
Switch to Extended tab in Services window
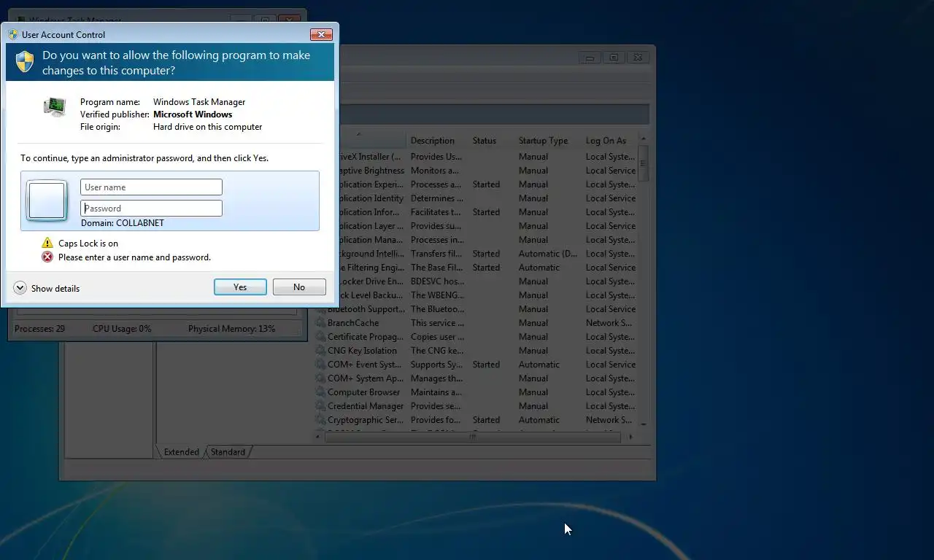pyautogui.click(x=181, y=452)
